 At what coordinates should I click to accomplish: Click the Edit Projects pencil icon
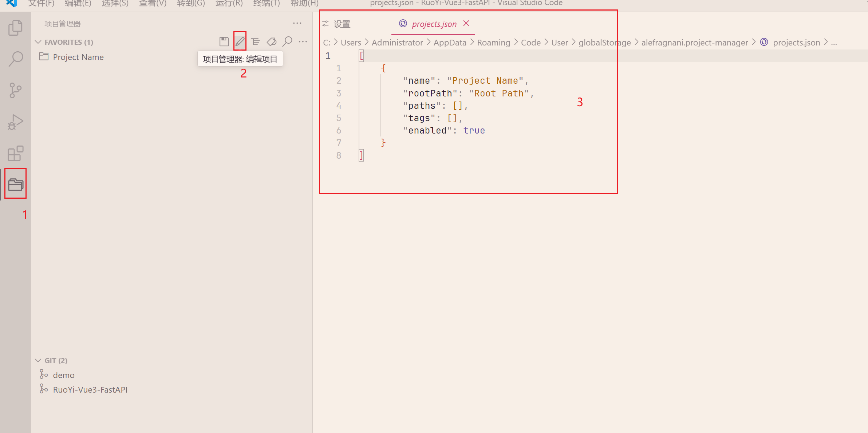[x=240, y=41]
